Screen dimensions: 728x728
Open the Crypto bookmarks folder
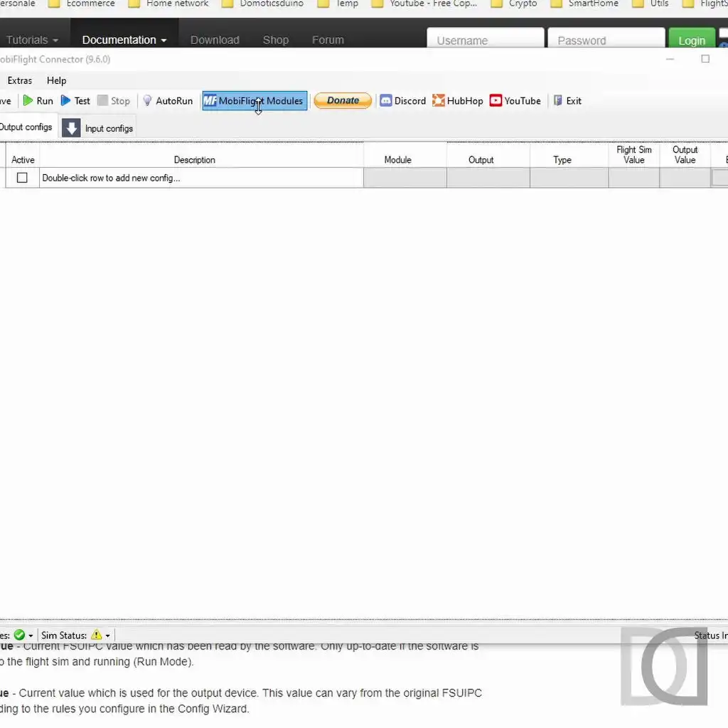[515, 4]
